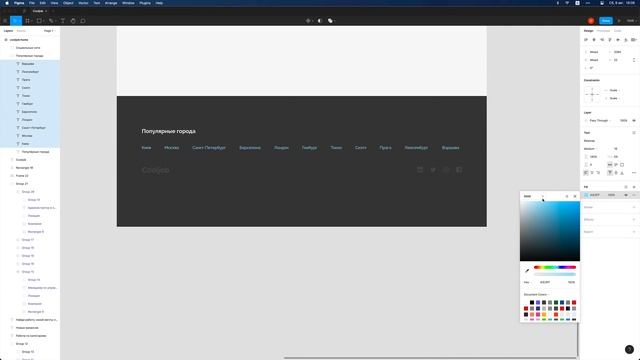Click the Align bottom icon
640x360 pixels.
point(626,40)
